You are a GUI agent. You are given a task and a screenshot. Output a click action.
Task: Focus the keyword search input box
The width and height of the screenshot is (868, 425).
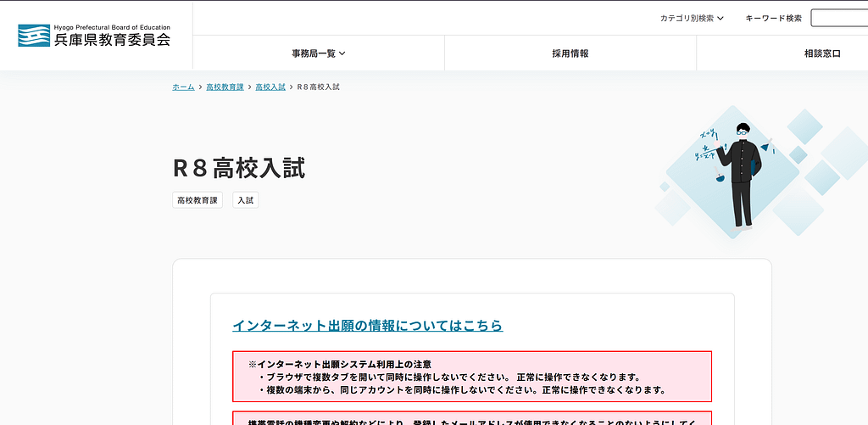tap(839, 18)
